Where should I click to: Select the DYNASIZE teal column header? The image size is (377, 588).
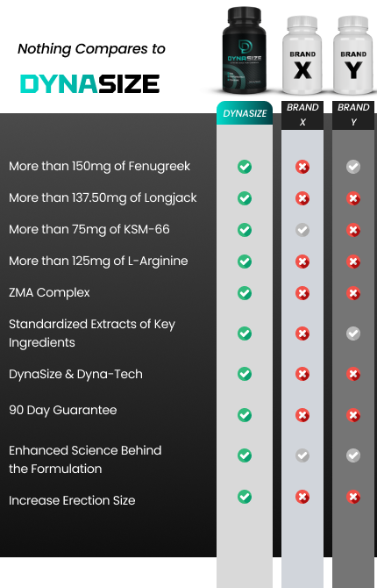pyautogui.click(x=245, y=113)
